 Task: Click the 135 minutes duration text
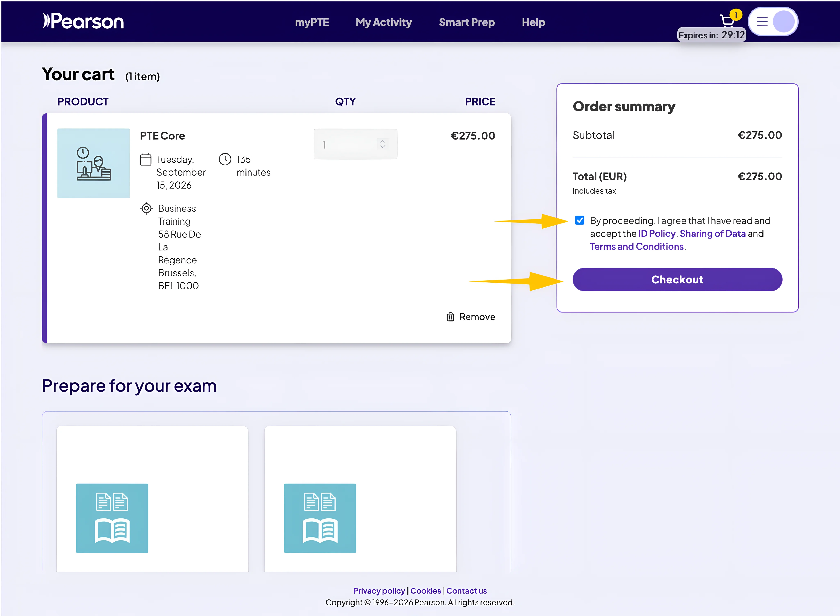point(253,166)
